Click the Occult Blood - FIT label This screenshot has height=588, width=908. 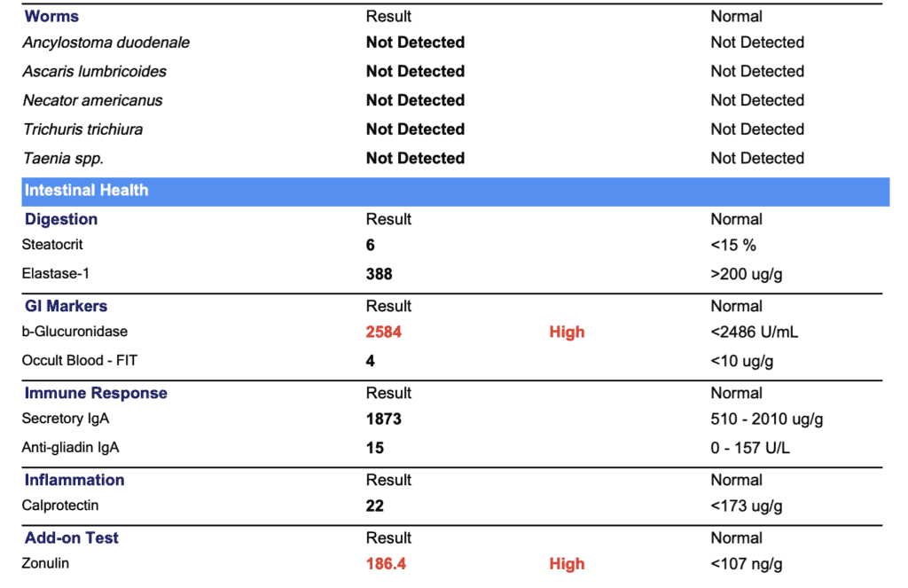point(79,360)
